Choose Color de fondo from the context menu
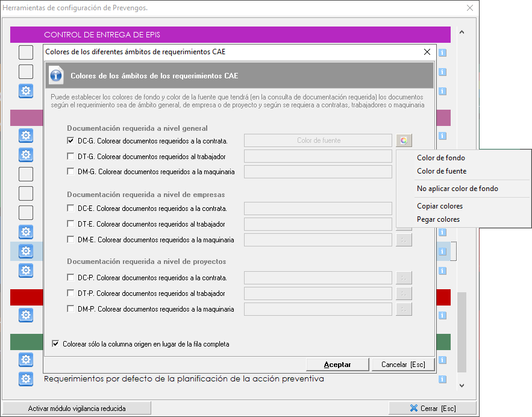This screenshot has width=532, height=417. pyautogui.click(x=440, y=158)
